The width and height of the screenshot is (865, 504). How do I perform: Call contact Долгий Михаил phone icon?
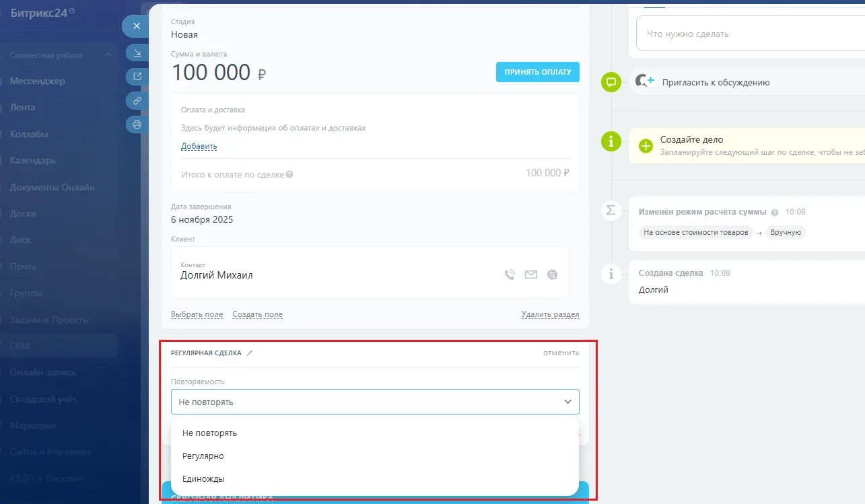click(x=510, y=275)
